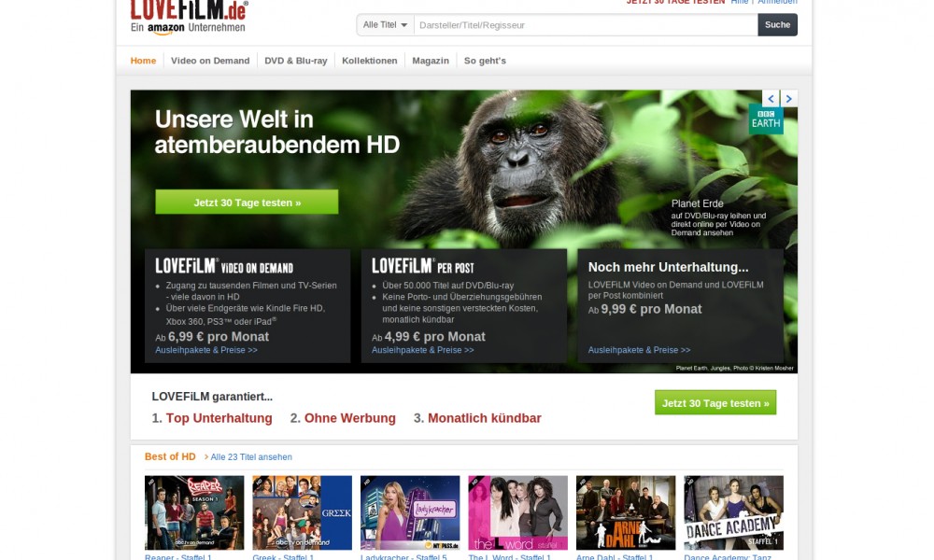Open DVD & Blu-ray menu item

pyautogui.click(x=296, y=61)
